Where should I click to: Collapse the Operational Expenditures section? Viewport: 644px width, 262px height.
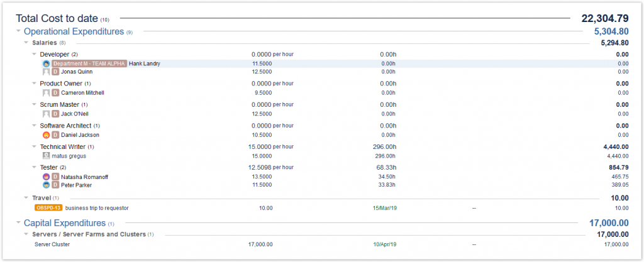pyautogui.click(x=18, y=31)
